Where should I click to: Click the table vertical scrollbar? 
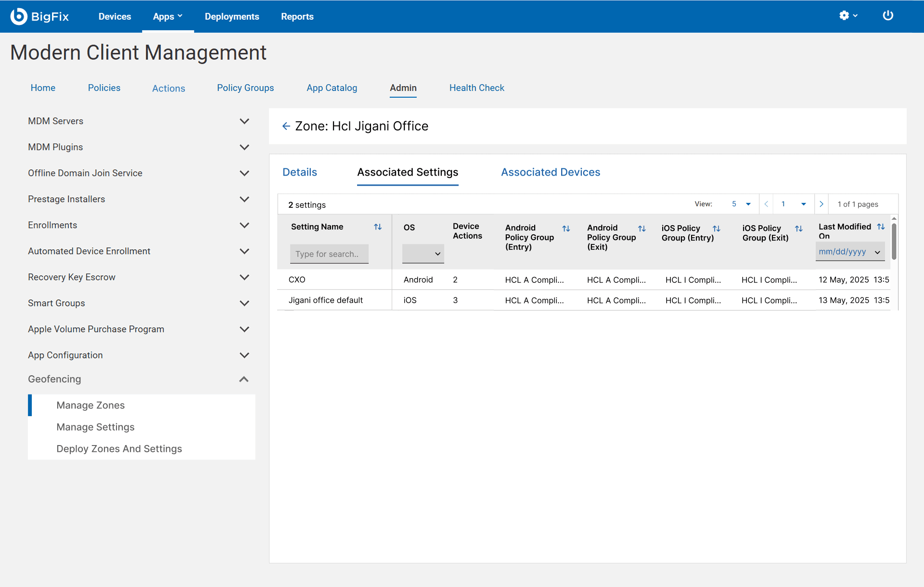click(894, 242)
